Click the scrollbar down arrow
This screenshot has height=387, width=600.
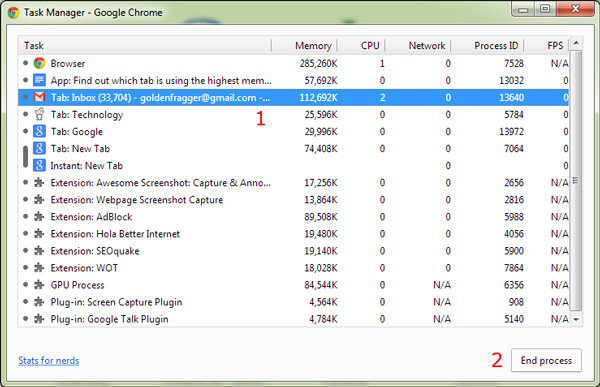point(576,319)
